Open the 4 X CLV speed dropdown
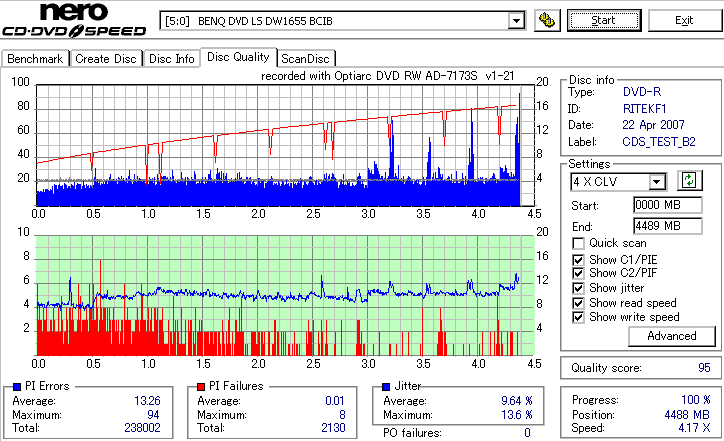 (618, 181)
